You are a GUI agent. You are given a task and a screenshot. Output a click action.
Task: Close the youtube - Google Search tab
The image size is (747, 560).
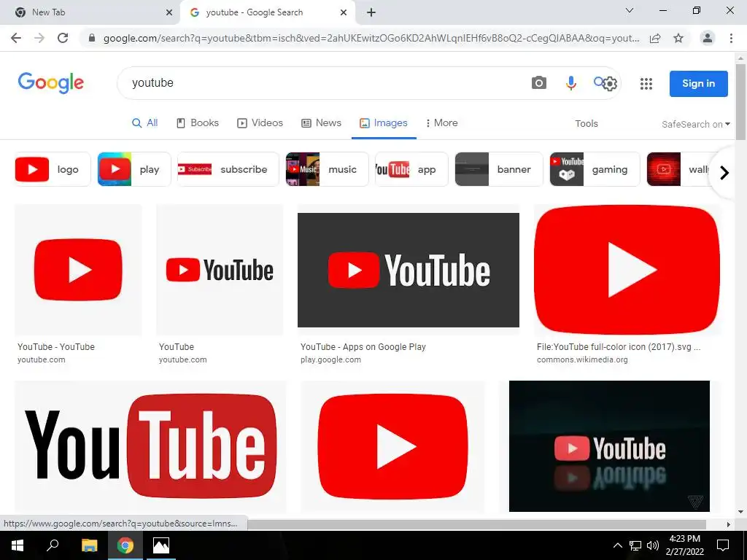tap(344, 13)
